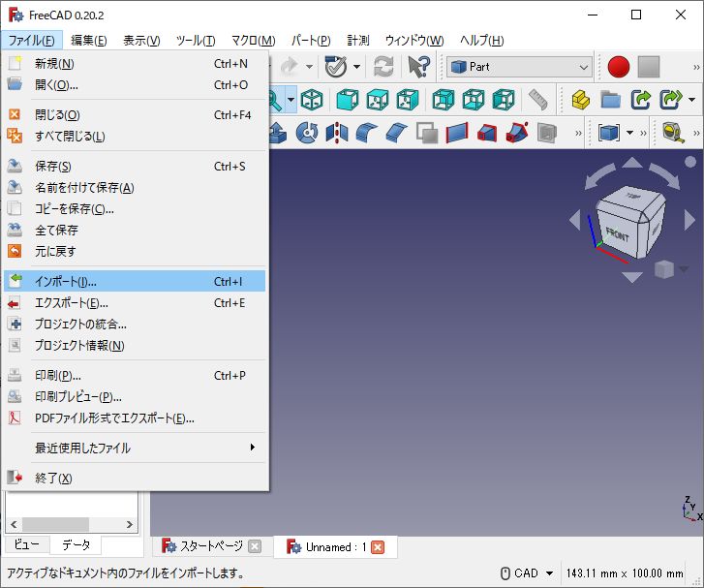The width and height of the screenshot is (704, 588).
Task: Open the boolean cube dropdown arrow
Action: pos(629,133)
